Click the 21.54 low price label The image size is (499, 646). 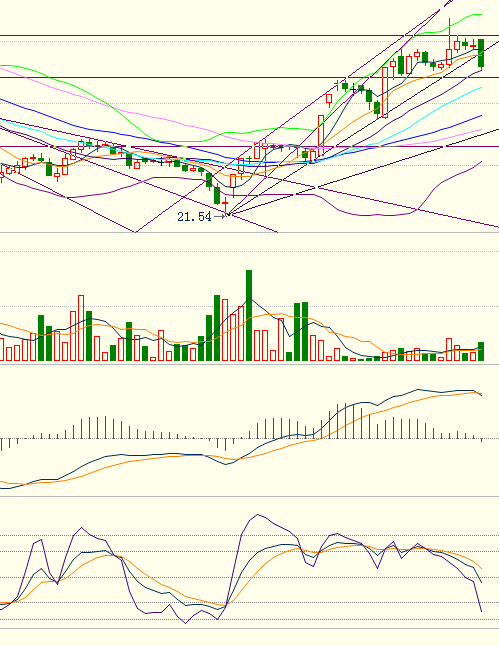click(194, 216)
